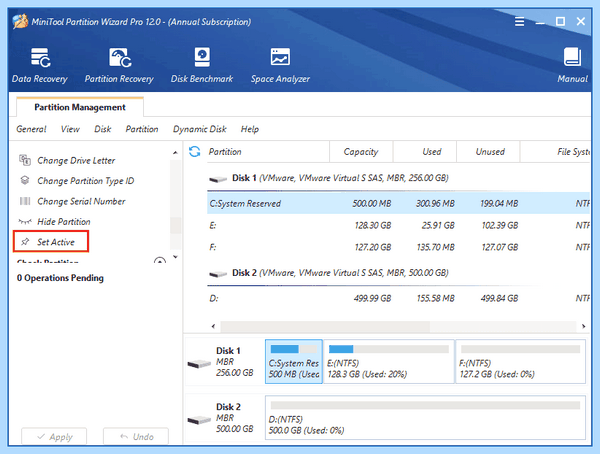
Task: Open Data Recovery tool
Action: coord(40,65)
